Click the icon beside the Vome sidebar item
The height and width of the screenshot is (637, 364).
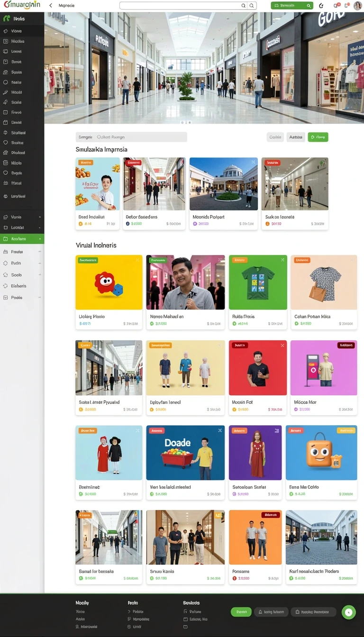click(x=6, y=31)
